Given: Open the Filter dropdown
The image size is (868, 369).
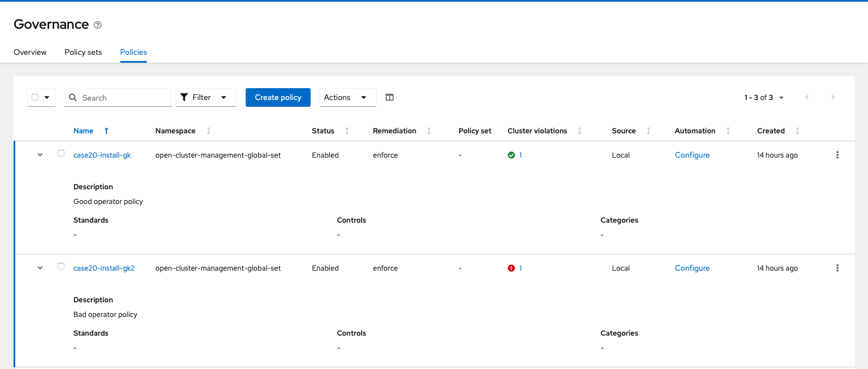Looking at the screenshot, I should pyautogui.click(x=206, y=97).
